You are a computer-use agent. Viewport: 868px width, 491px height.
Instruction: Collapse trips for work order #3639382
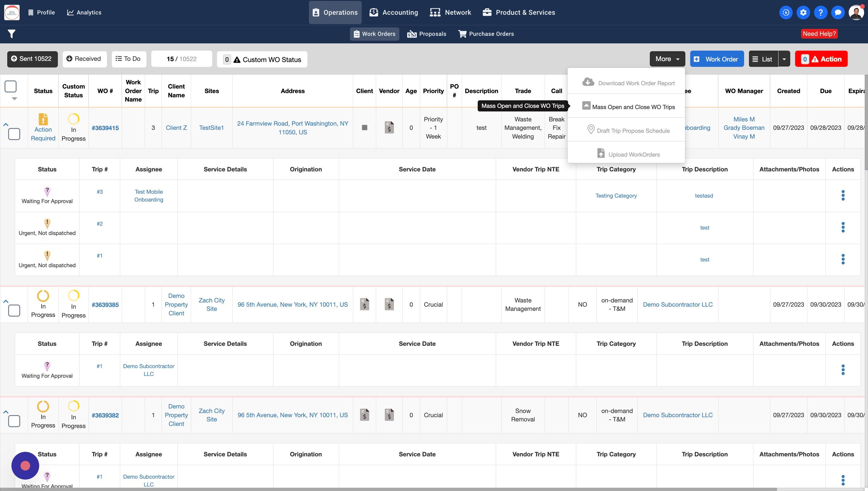point(6,412)
